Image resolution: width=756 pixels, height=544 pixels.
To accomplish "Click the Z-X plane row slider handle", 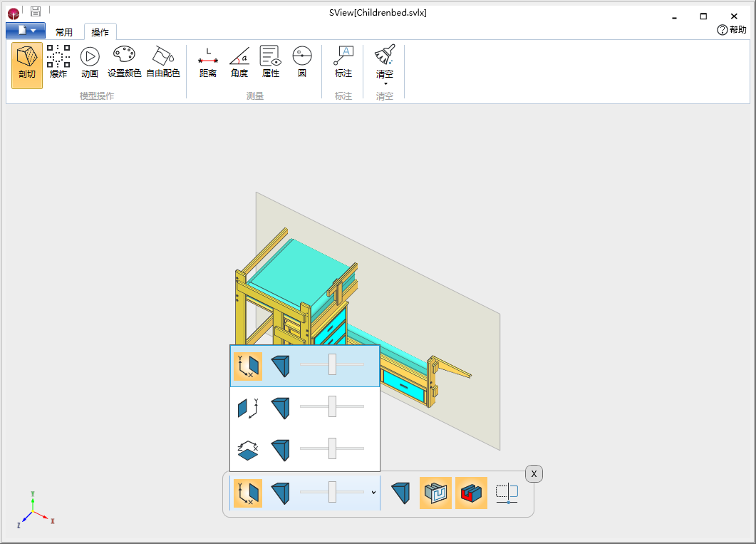I will point(332,448).
